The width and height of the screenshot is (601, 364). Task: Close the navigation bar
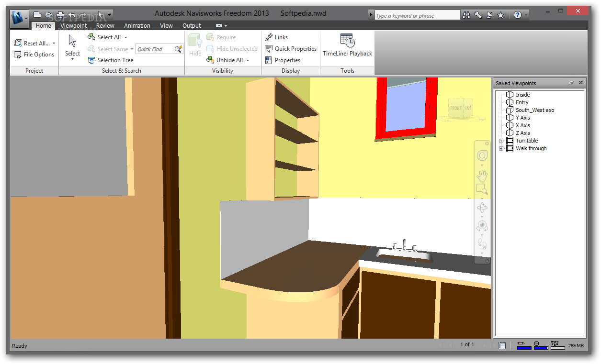[x=487, y=143]
